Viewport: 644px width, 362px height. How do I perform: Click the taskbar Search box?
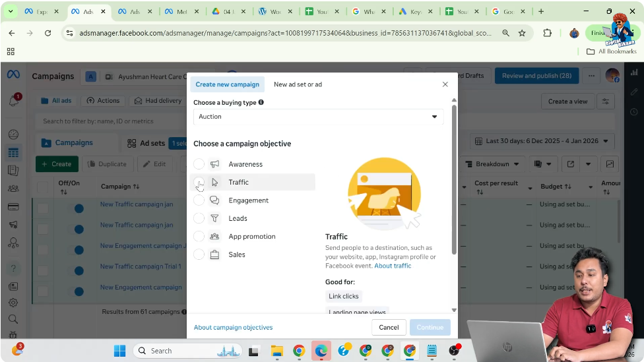[x=188, y=351]
